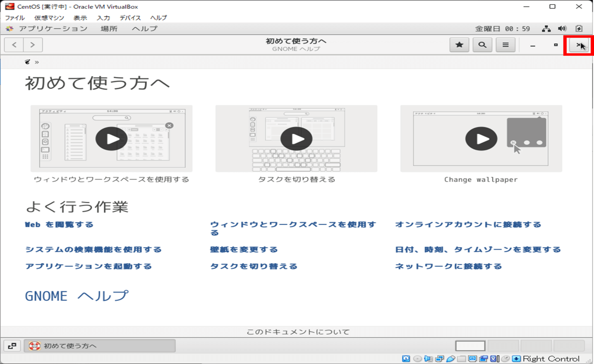Go forward with the right arrow button
Viewport: 594px width, 364px height.
pyautogui.click(x=33, y=45)
